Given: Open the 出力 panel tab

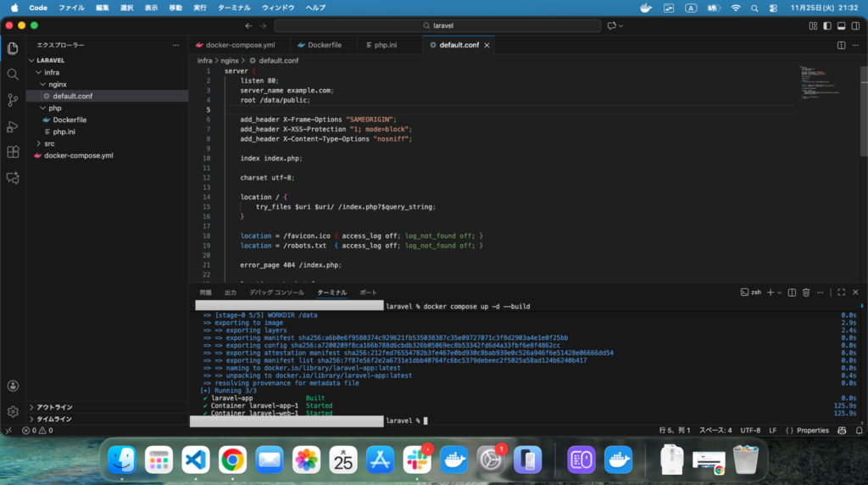Looking at the screenshot, I should point(231,292).
